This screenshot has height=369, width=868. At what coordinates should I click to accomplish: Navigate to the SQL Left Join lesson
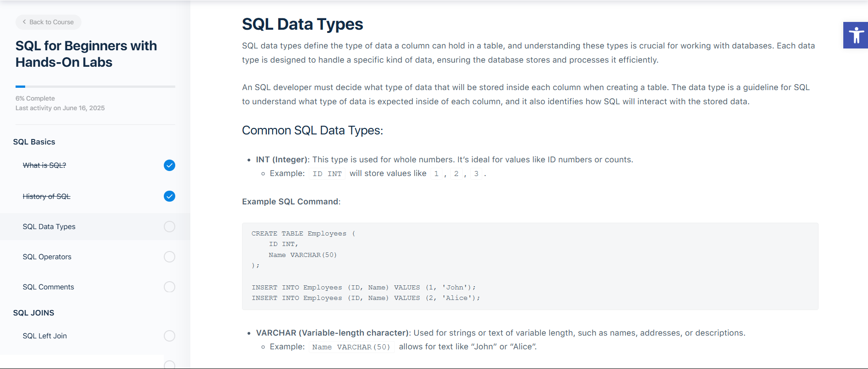(x=44, y=336)
